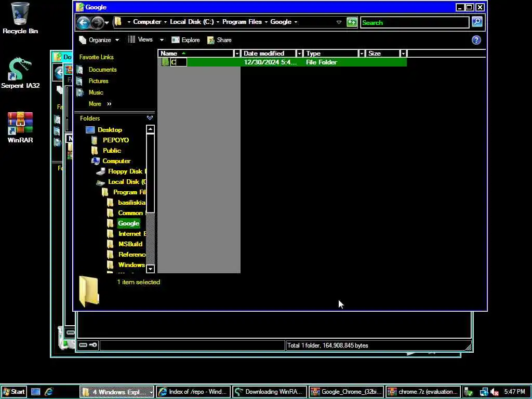
Task: Switch to Index of /repo taskbar window
Action: [193, 392]
